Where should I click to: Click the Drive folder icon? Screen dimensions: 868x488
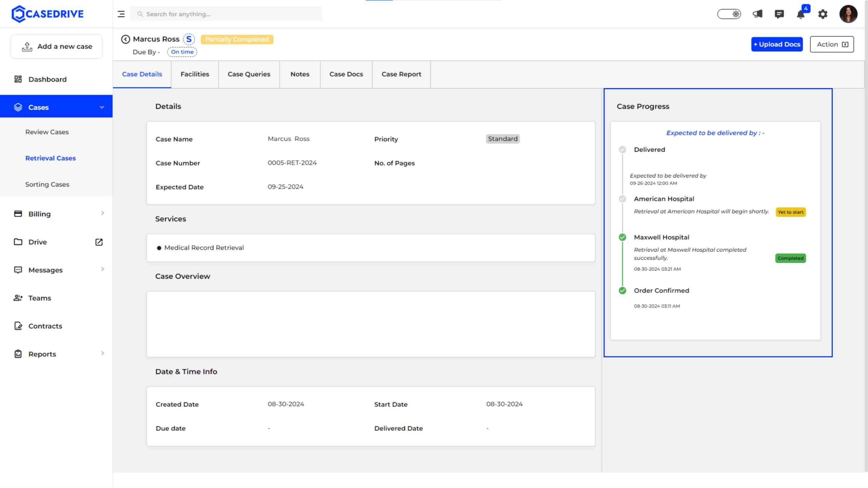click(18, 242)
